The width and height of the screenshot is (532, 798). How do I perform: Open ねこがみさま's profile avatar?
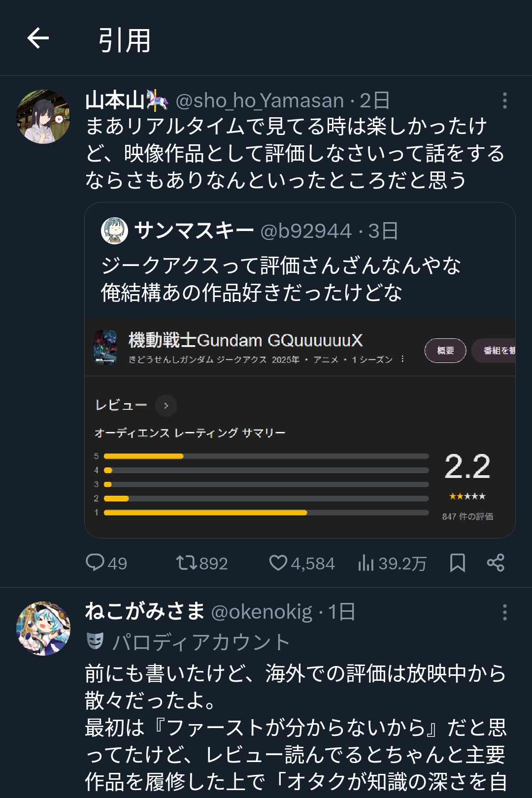tap(43, 628)
